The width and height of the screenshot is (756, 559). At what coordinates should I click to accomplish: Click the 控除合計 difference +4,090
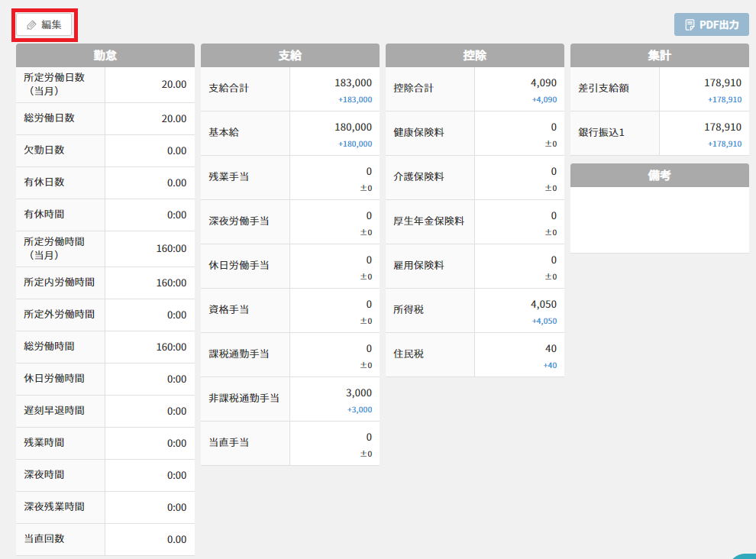click(x=544, y=100)
